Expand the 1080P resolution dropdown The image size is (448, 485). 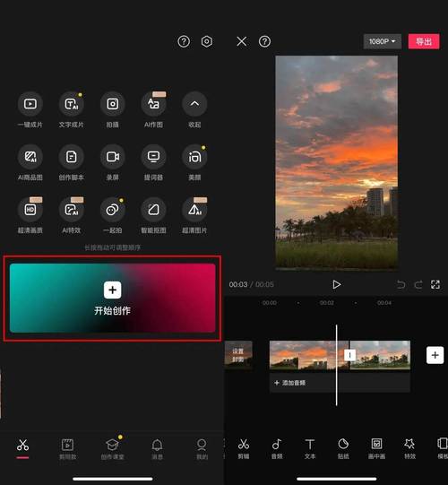[383, 41]
